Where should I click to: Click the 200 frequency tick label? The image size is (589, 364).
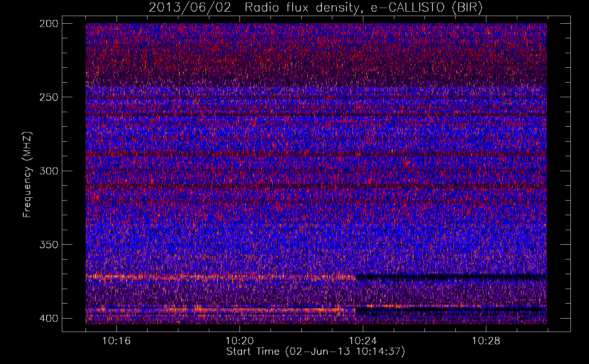pos(49,24)
